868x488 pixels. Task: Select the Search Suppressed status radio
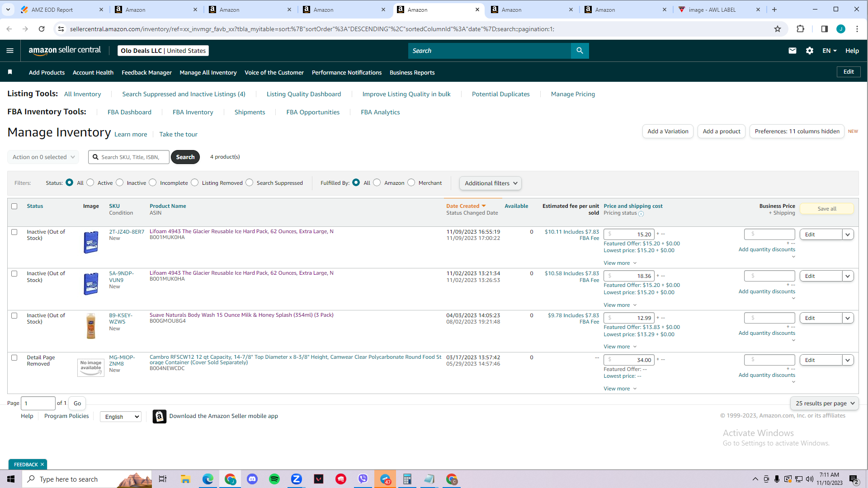pyautogui.click(x=250, y=183)
